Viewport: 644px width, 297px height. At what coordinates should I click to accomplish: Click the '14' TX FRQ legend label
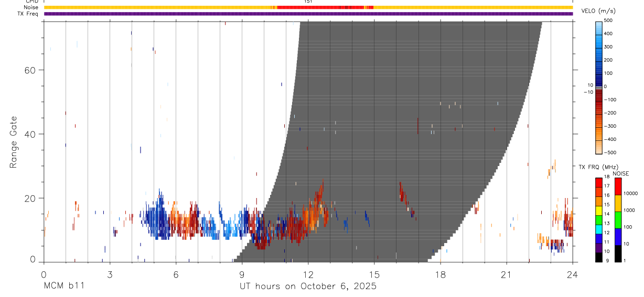(607, 214)
